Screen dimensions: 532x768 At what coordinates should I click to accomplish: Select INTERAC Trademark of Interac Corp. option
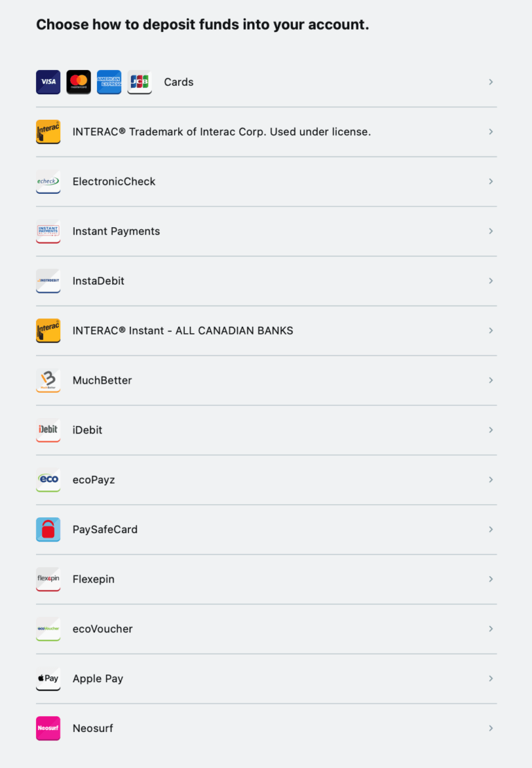(267, 132)
